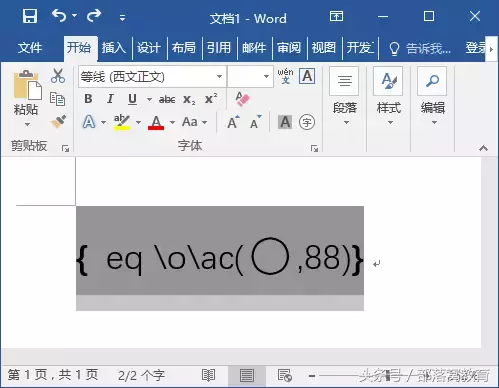Apply yellow text highlight color
Viewport: 499px width, 388px height.
122,122
